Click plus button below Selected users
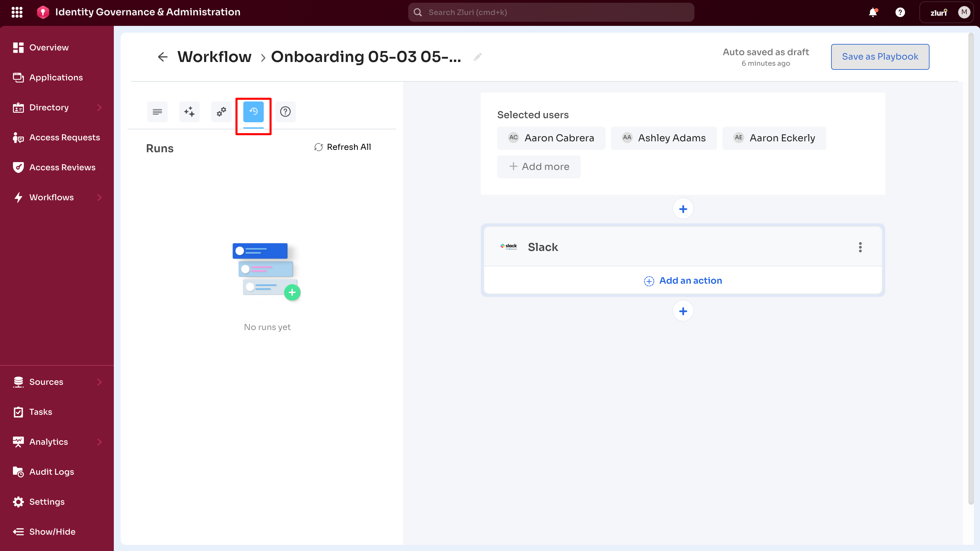Image resolution: width=980 pixels, height=551 pixels. [x=683, y=209]
